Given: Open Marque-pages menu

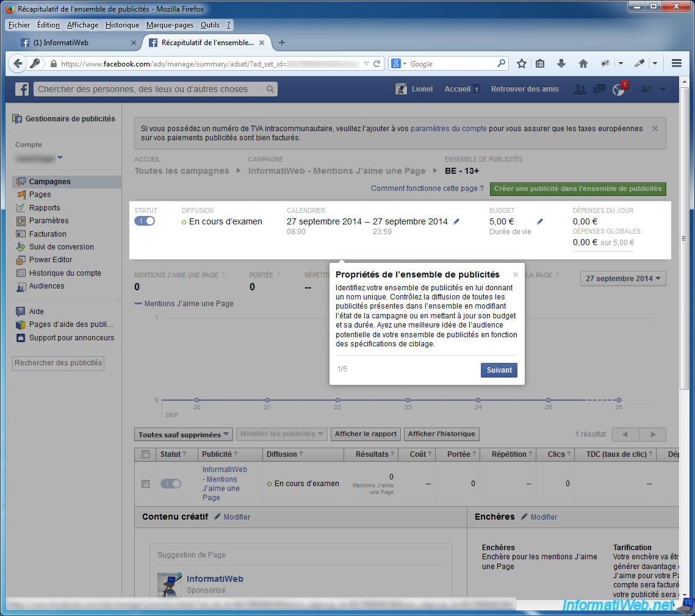Looking at the screenshot, I should click(170, 25).
